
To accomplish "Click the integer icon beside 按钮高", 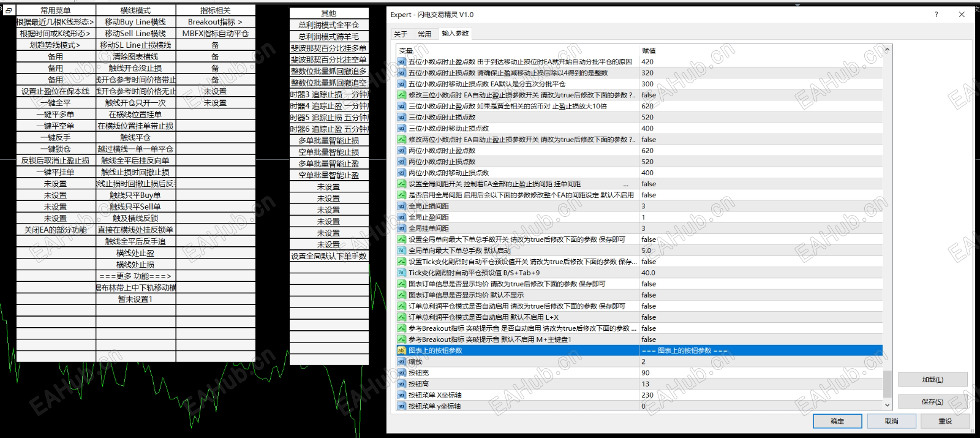I will tap(402, 384).
